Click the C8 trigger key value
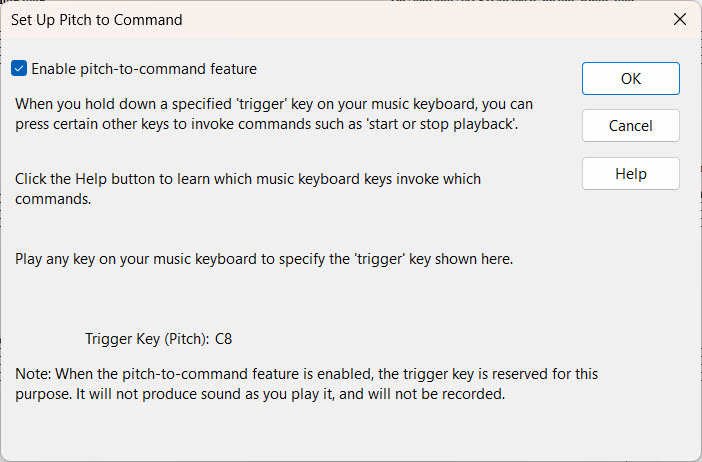The image size is (702, 462). [x=224, y=339]
